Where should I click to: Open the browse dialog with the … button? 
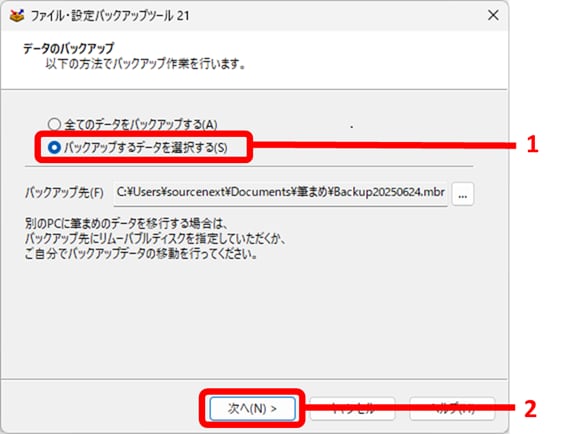pos(462,194)
